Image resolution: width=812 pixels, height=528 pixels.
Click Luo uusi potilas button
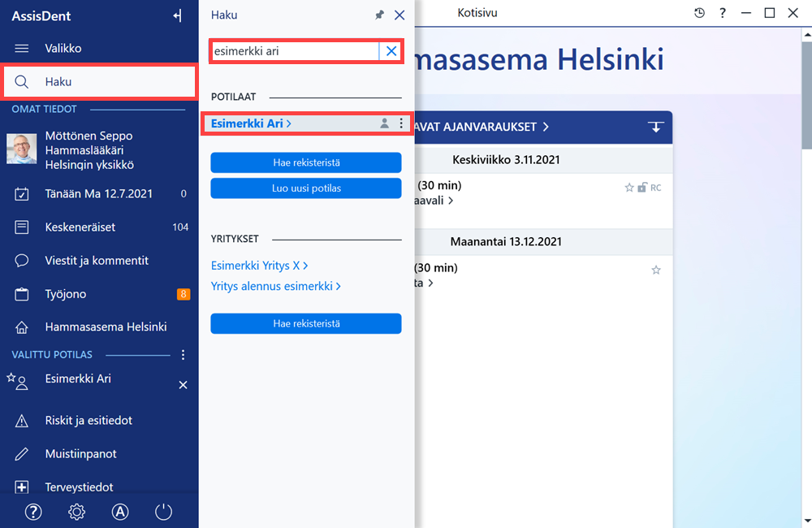tap(306, 188)
